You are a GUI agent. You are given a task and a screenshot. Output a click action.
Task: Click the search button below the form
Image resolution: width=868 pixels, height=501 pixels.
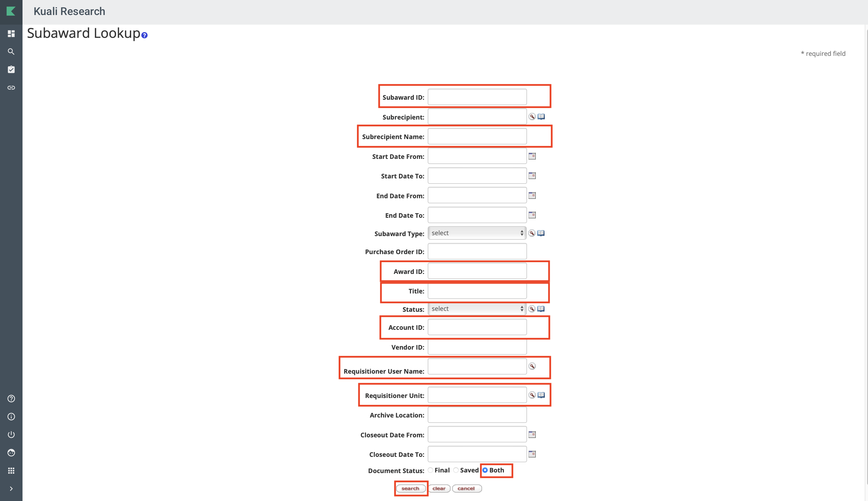pos(411,488)
